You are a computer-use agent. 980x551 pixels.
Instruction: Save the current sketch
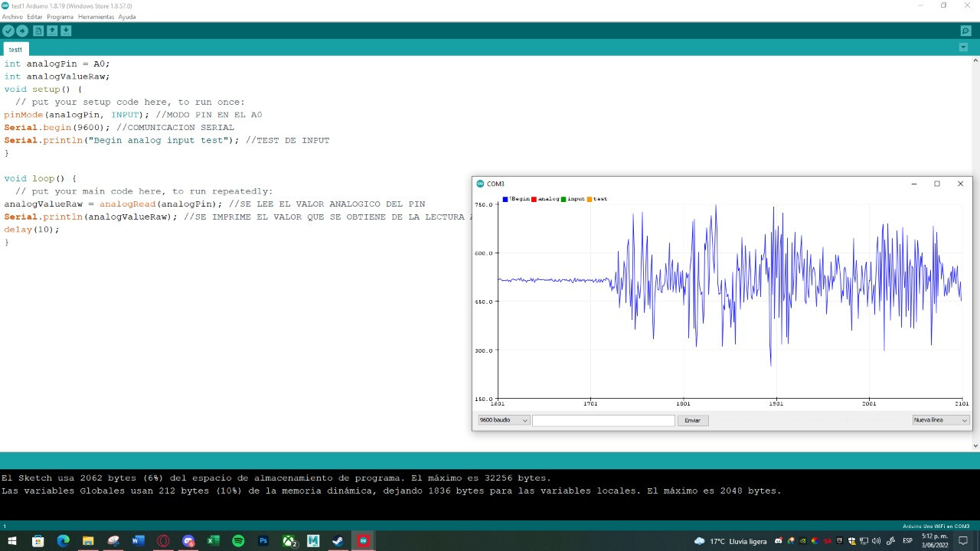[x=65, y=31]
